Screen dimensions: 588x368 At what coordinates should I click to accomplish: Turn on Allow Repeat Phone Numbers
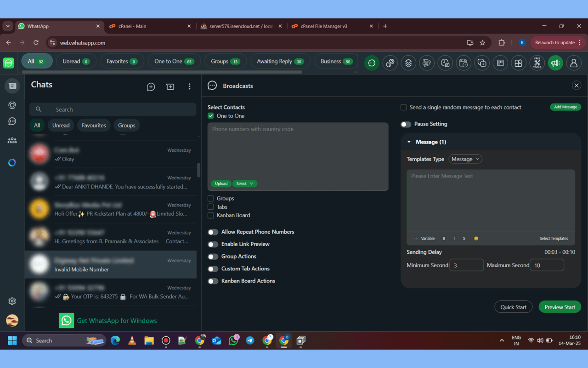213,232
